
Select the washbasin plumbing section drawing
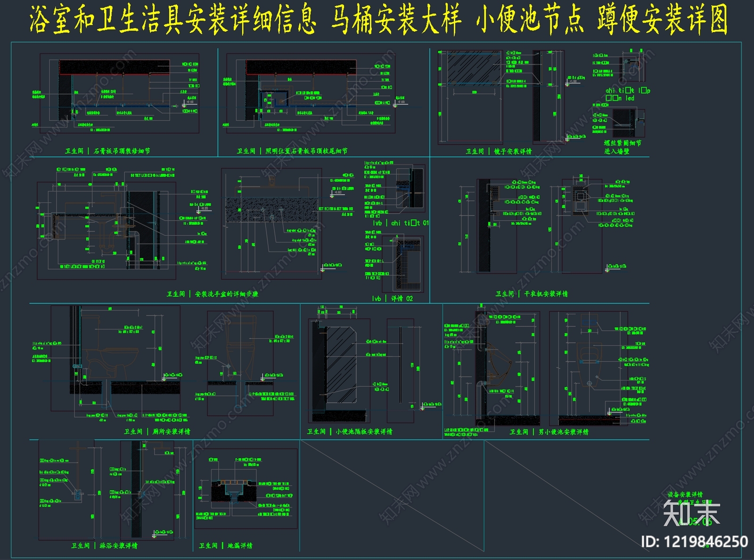pos(107,231)
